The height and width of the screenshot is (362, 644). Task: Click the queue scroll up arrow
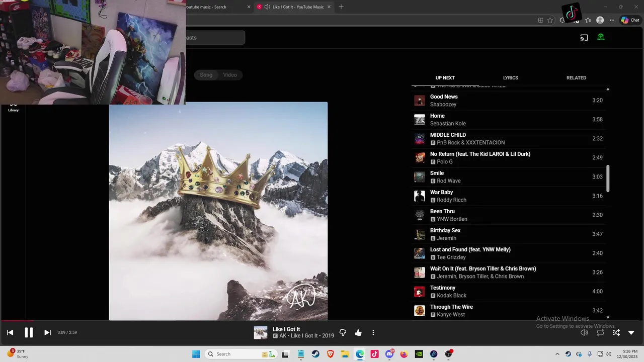tap(608, 89)
